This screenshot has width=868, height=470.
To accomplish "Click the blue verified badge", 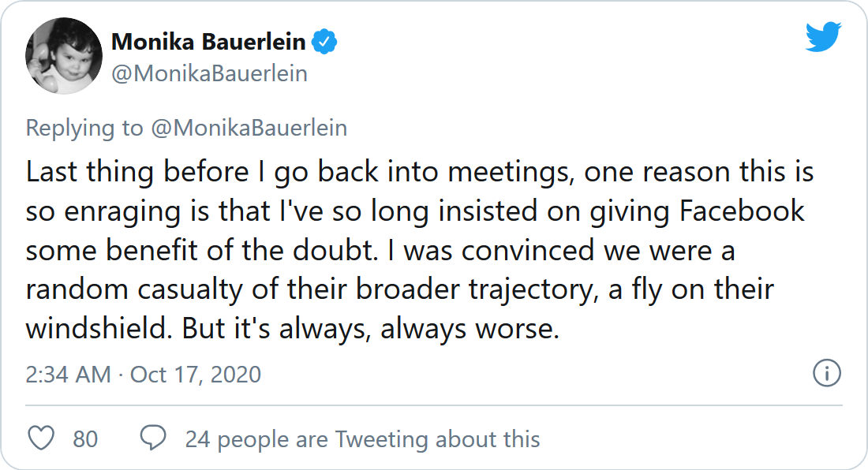I will (324, 42).
